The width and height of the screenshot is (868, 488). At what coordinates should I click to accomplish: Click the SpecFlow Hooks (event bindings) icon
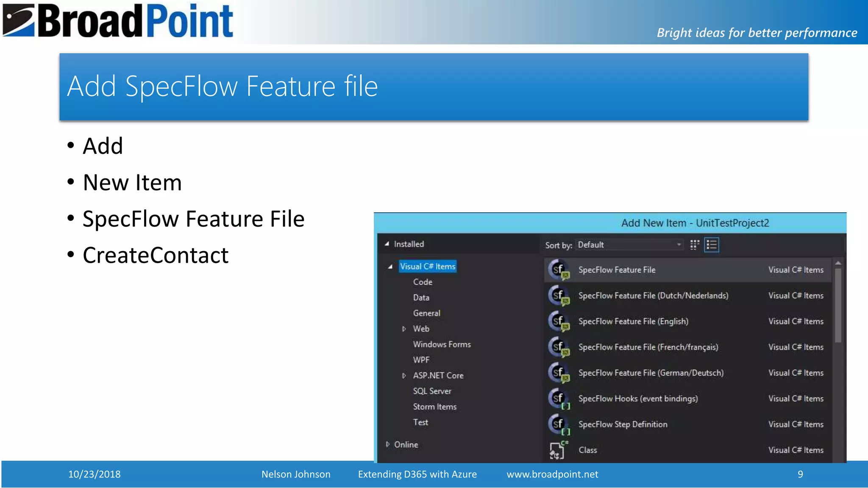point(559,399)
